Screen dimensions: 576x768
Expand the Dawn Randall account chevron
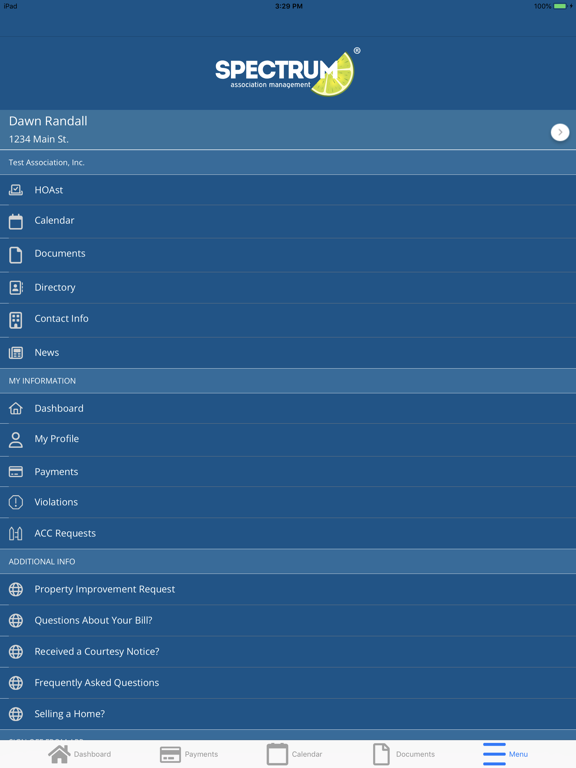[560, 132]
